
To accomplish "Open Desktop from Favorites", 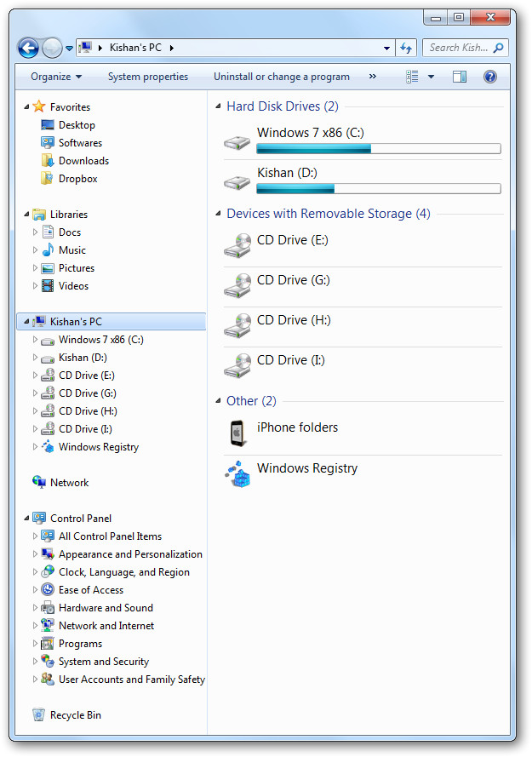I will (x=77, y=125).
